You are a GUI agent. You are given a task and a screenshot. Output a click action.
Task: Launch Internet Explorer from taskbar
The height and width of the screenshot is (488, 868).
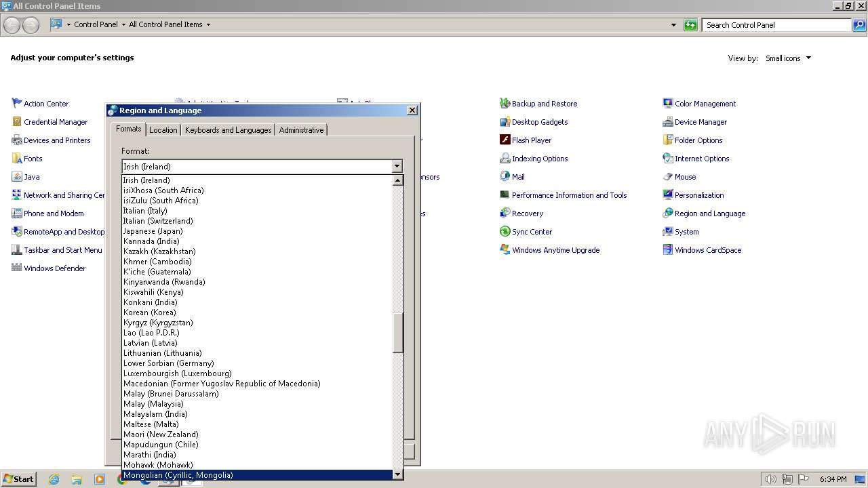[54, 479]
